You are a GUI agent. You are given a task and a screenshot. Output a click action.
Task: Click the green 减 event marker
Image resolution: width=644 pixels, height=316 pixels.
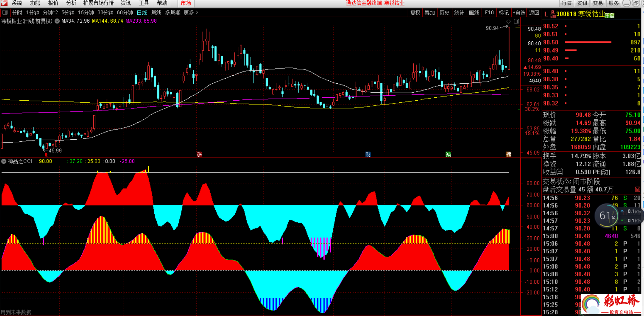click(x=448, y=155)
